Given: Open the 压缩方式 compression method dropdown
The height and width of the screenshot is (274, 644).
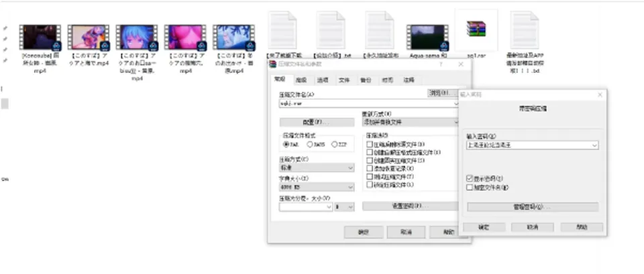Looking at the screenshot, I should [x=317, y=167].
